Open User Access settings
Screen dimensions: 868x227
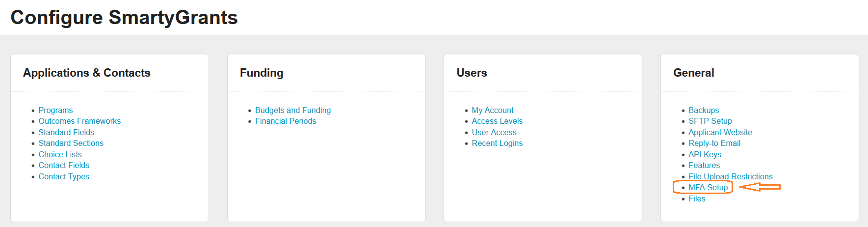[494, 132]
